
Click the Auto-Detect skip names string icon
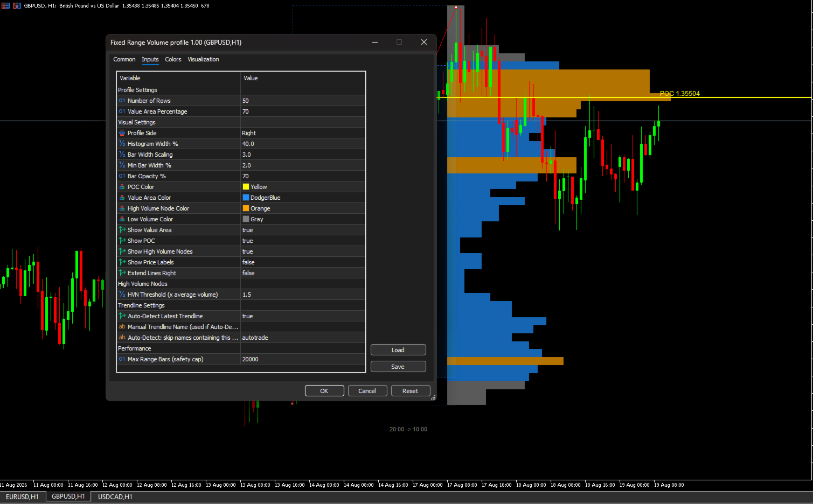(122, 338)
